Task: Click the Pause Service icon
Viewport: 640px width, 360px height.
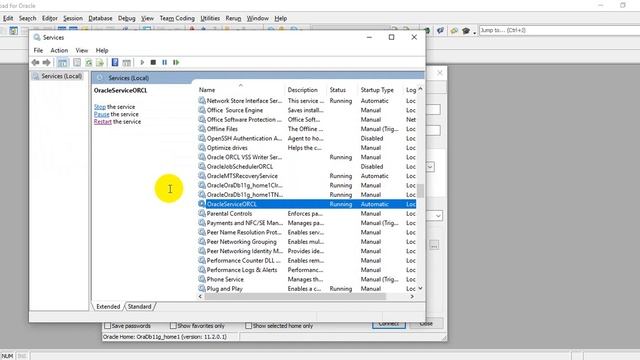Action: (x=164, y=62)
